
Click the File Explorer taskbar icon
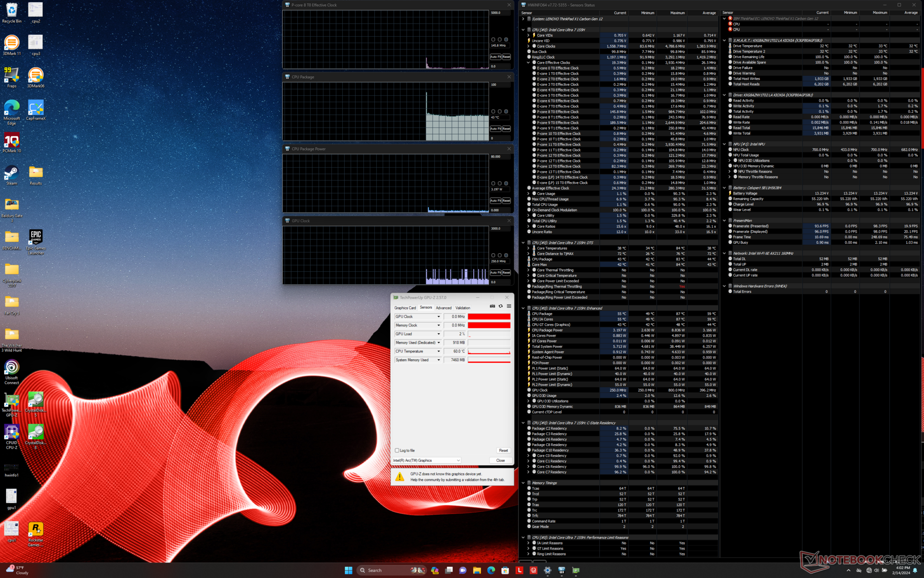[x=477, y=570]
